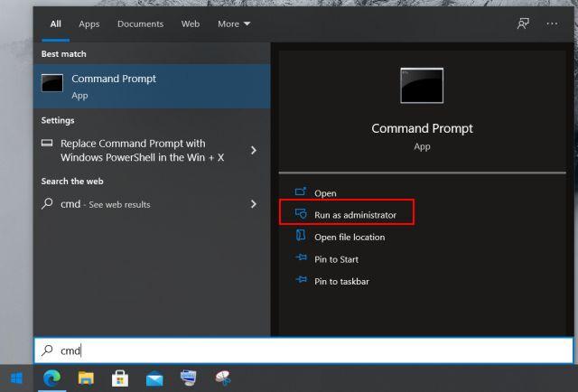Click the large Command Prompt preview icon
The image size is (578, 392).
click(422, 86)
